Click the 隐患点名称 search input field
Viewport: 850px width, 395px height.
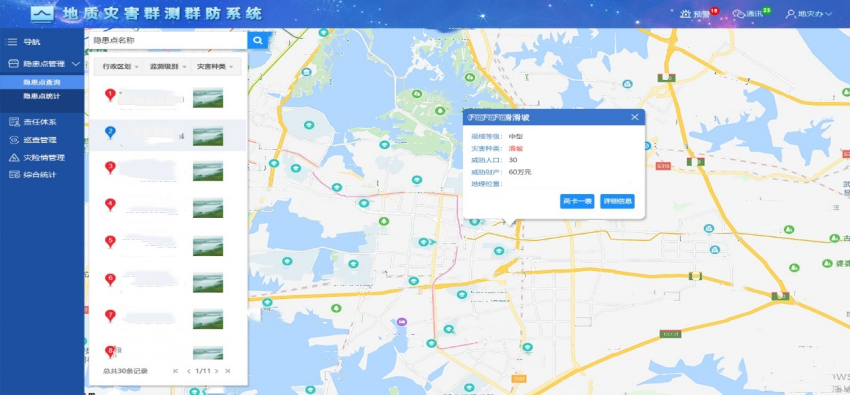pyautogui.click(x=166, y=40)
